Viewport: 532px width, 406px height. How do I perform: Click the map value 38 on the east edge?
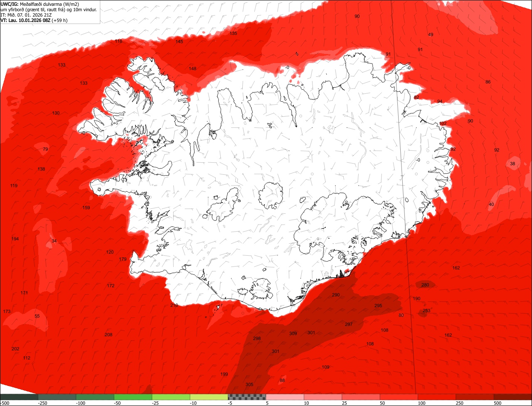pos(512,164)
